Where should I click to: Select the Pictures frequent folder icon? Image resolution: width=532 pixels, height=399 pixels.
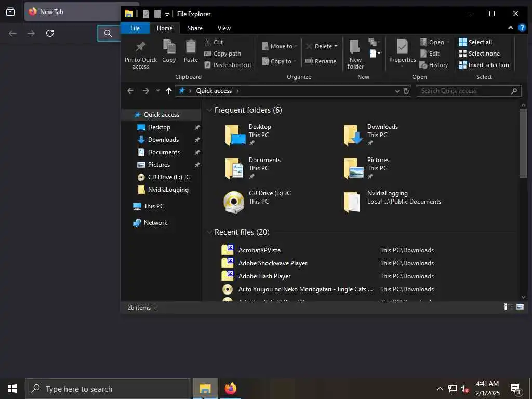(x=353, y=169)
